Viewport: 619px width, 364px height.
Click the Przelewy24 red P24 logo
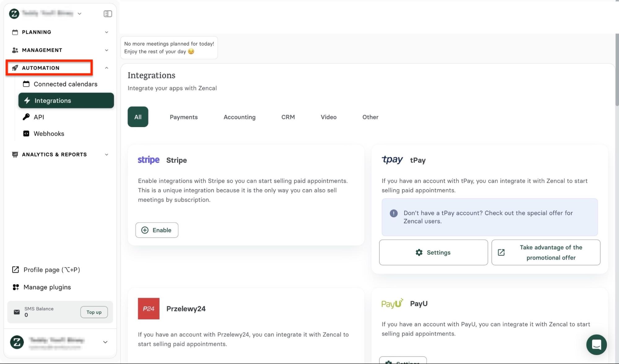(149, 308)
